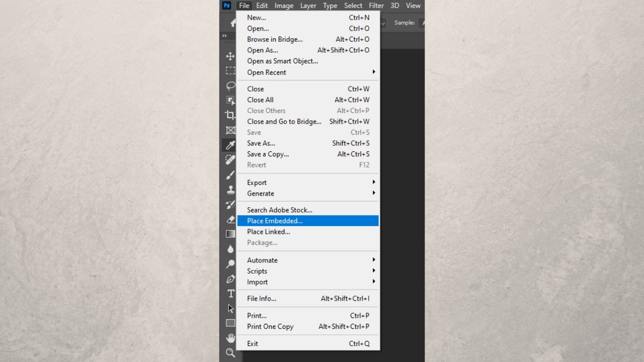Select the Crop tool
The height and width of the screenshot is (362, 644).
230,115
